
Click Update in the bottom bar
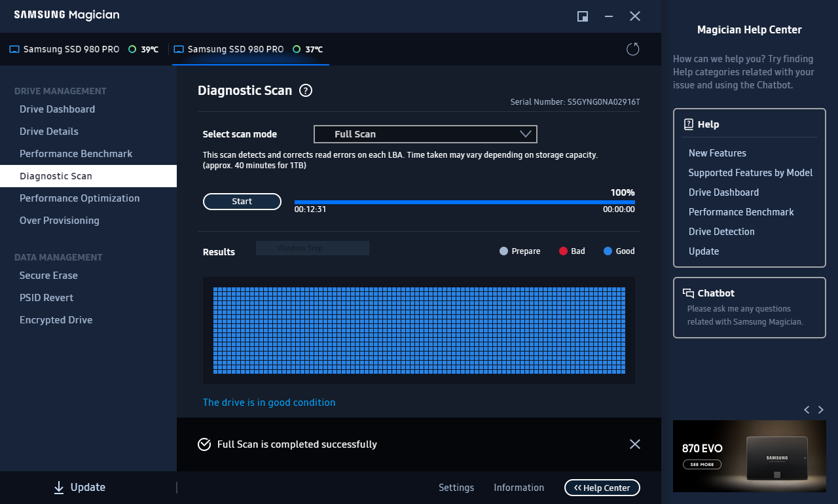pos(79,487)
